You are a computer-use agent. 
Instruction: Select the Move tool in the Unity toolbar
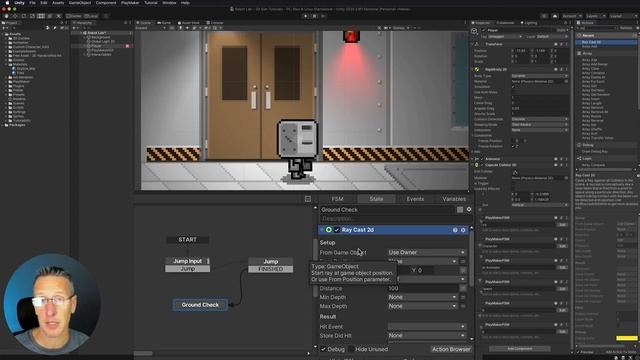(15, 16)
